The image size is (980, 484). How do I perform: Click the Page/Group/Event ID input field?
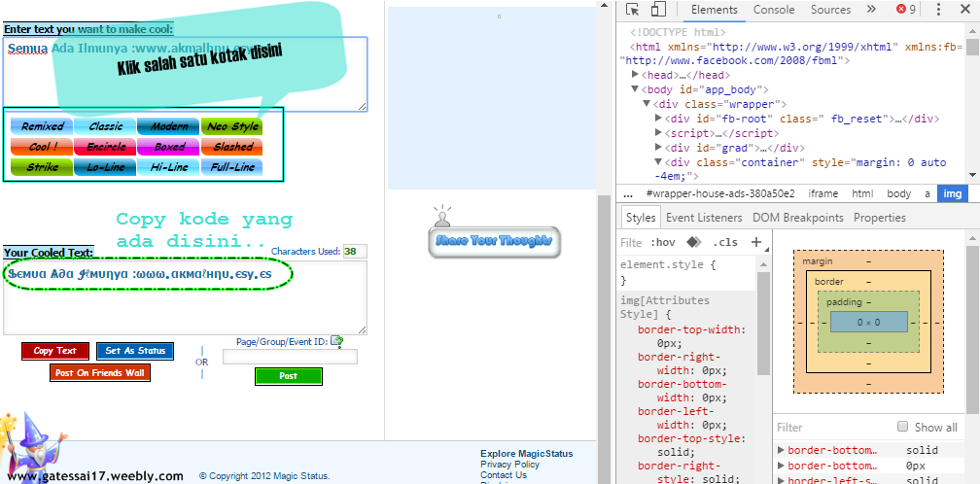click(x=290, y=357)
